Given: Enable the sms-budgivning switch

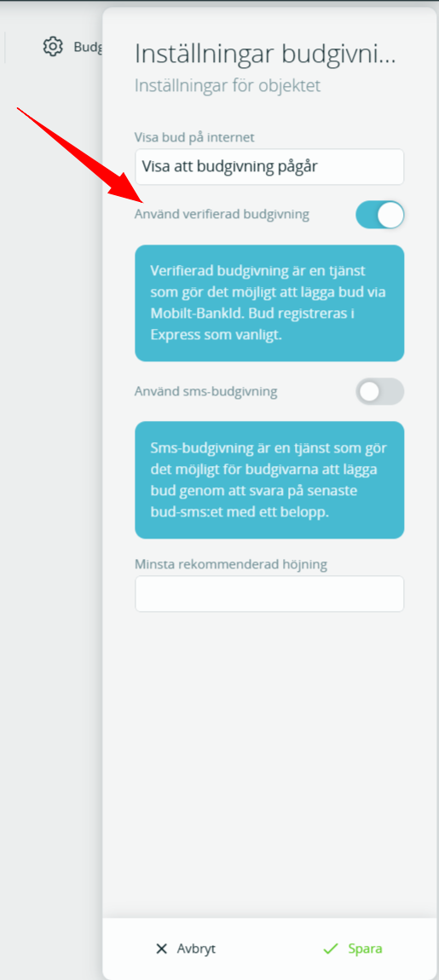Looking at the screenshot, I should [380, 392].
